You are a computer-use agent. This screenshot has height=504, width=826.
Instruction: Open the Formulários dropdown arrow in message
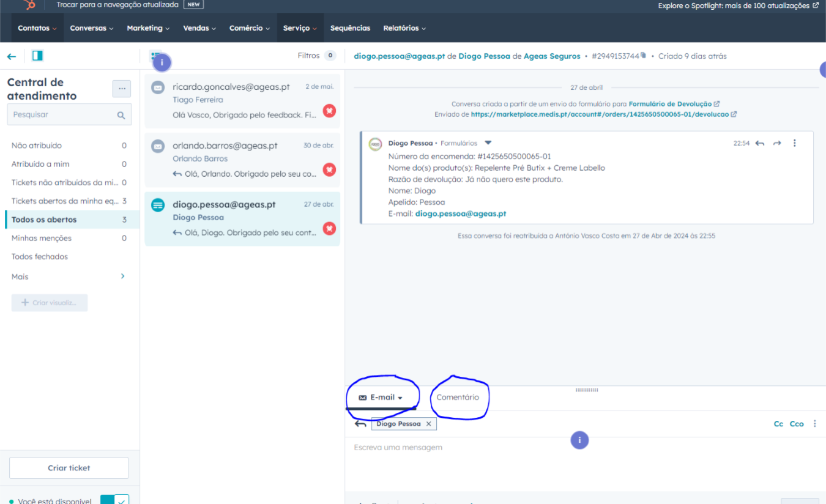coord(488,143)
